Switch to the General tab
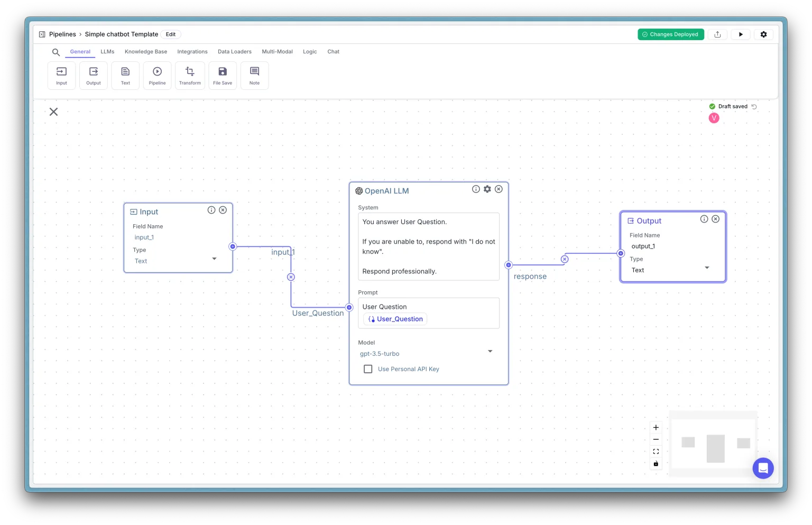This screenshot has height=525, width=812. [80, 52]
